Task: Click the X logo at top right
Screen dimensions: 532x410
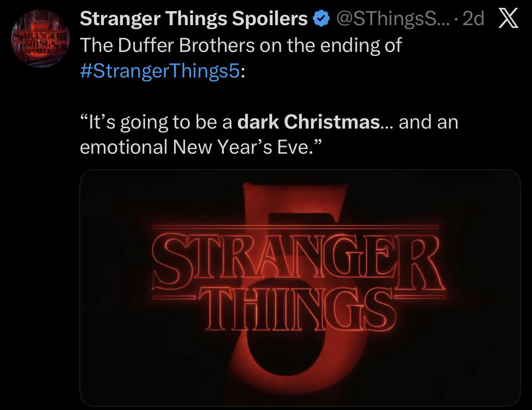Action: 508,19
